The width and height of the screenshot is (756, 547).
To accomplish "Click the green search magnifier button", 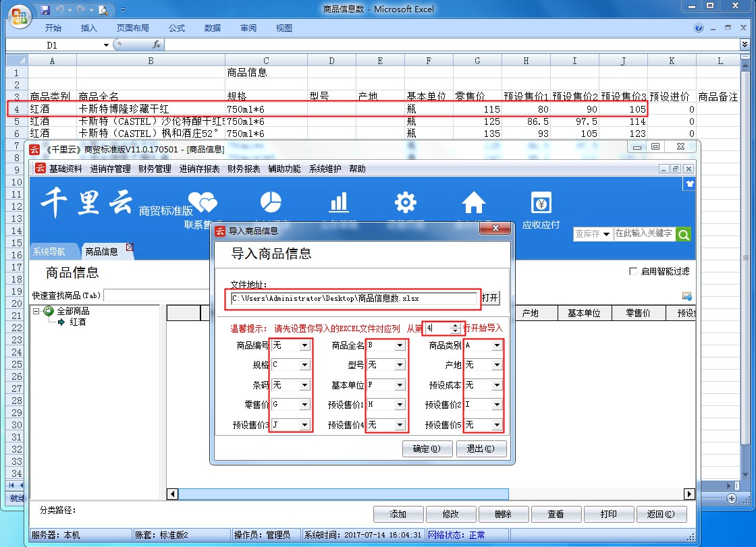I will [683, 233].
